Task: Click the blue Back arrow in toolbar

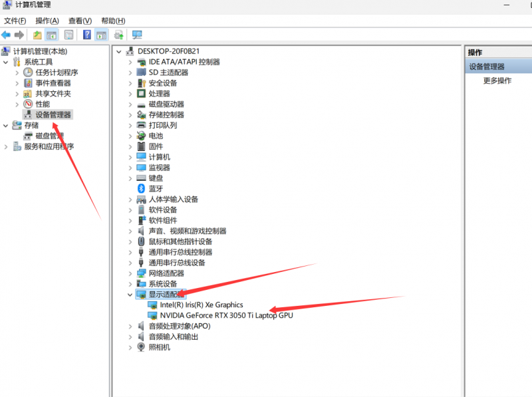Action: coord(6,35)
